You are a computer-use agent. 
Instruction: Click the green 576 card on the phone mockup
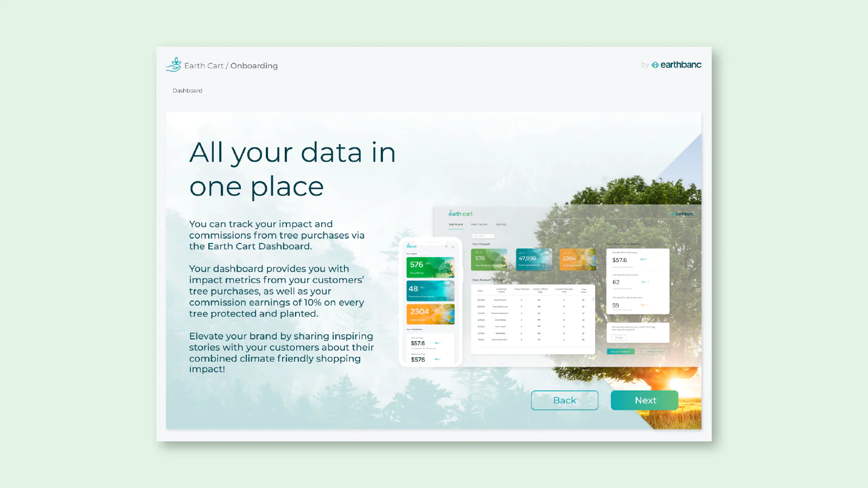pos(430,267)
